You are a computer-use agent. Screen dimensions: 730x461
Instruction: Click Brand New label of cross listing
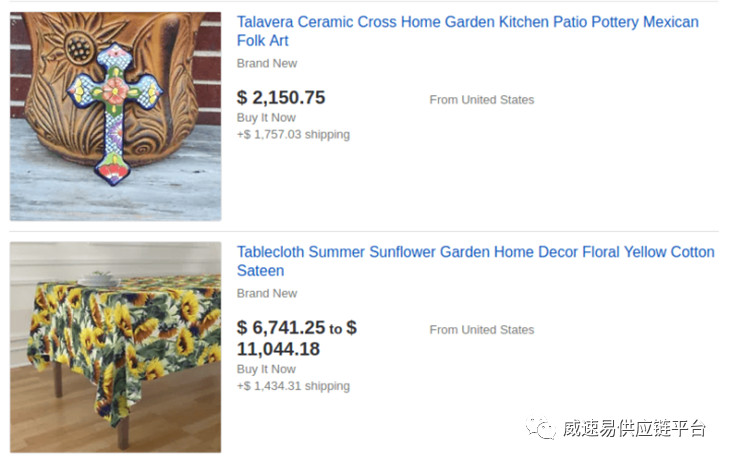pos(267,63)
